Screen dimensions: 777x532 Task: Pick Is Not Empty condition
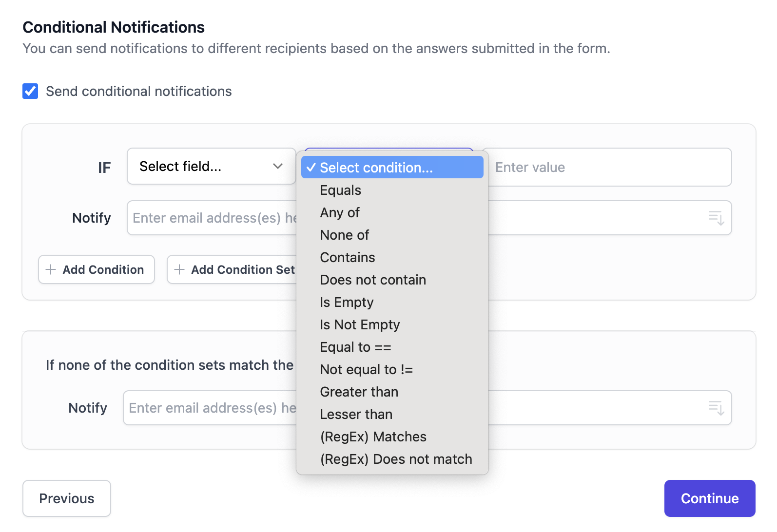[x=360, y=325]
